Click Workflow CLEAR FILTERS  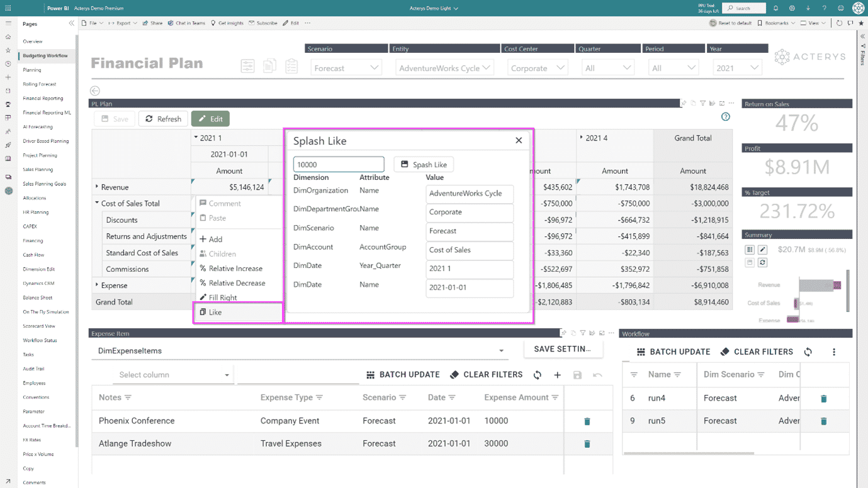(757, 352)
